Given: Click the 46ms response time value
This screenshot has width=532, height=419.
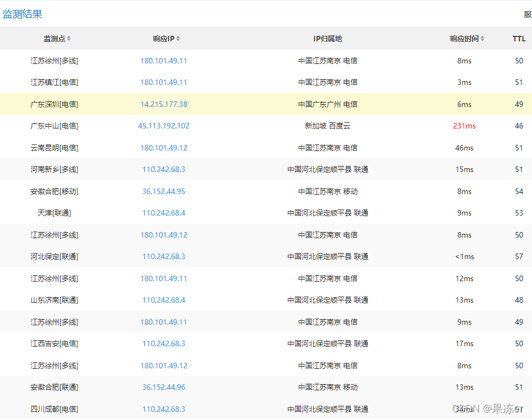Looking at the screenshot, I should click(464, 148).
